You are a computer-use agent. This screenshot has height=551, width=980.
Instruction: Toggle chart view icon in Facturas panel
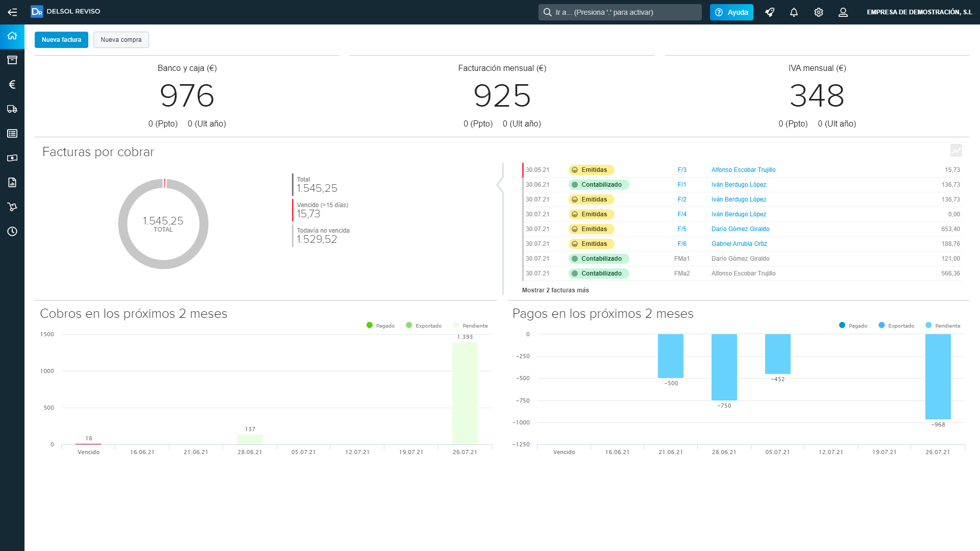click(x=956, y=150)
